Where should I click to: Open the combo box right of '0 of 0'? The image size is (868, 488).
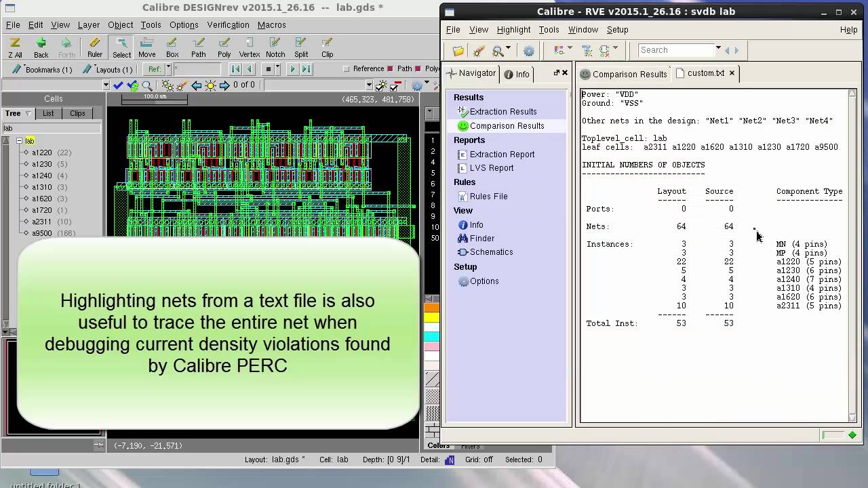[x=369, y=85]
